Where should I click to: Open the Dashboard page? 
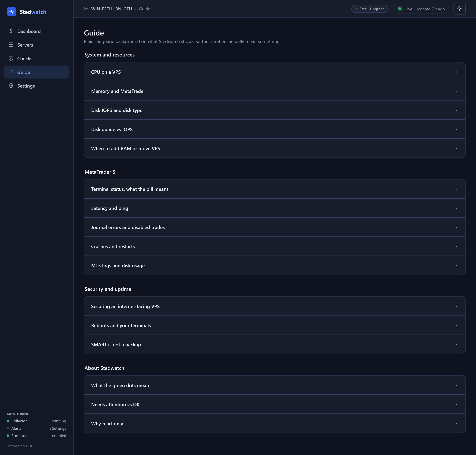click(x=37, y=31)
